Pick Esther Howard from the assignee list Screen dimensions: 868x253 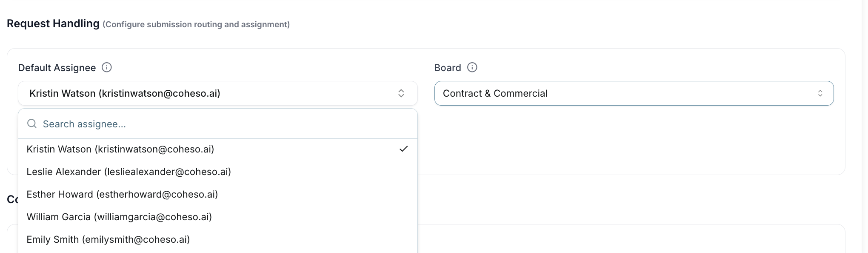point(122,194)
